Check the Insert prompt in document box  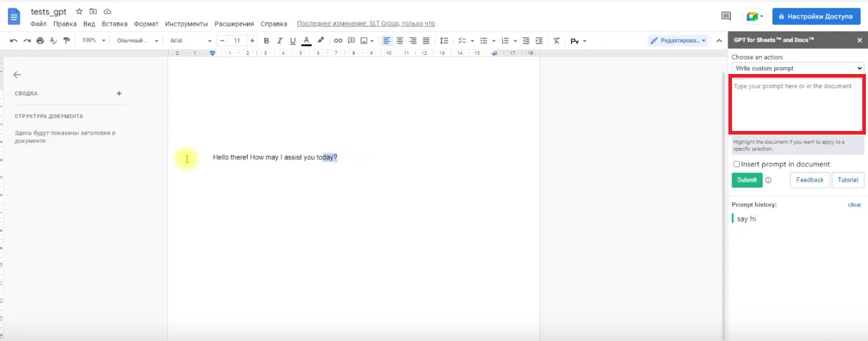pos(736,164)
